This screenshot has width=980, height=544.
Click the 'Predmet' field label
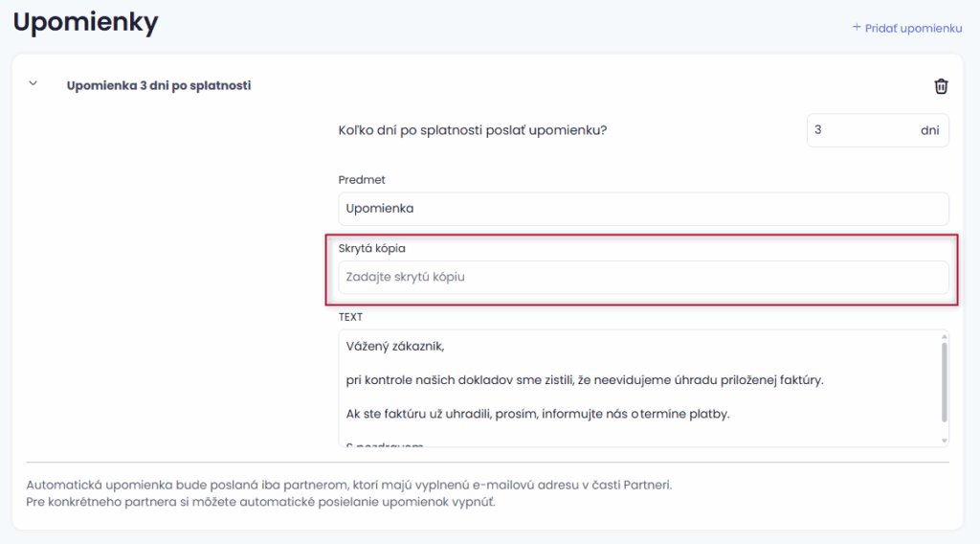click(362, 180)
